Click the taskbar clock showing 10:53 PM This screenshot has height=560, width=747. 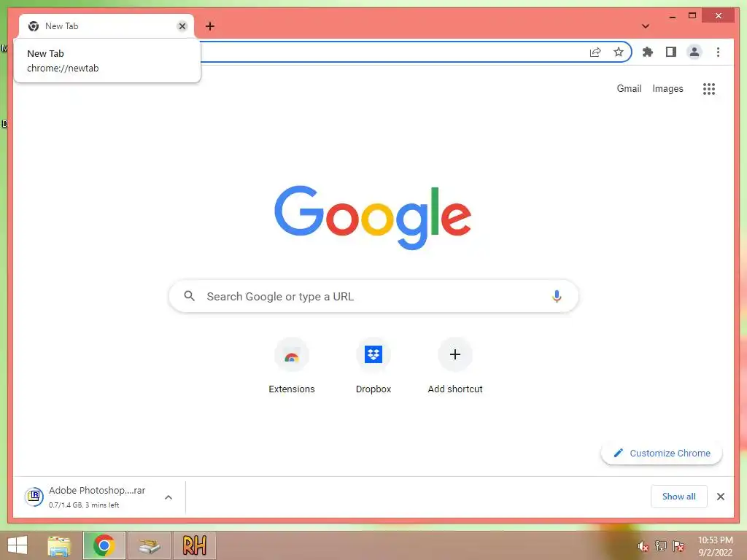[715, 546]
